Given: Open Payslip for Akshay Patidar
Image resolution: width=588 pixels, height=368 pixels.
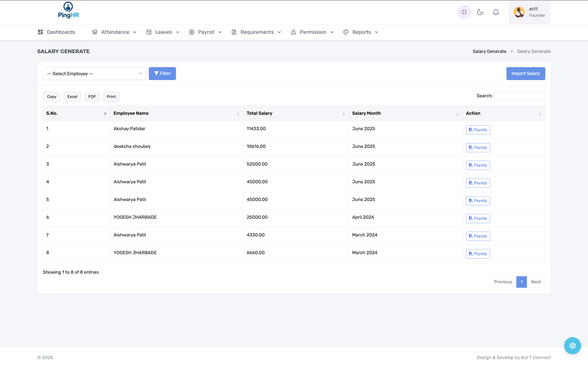Looking at the screenshot, I should point(478,130).
